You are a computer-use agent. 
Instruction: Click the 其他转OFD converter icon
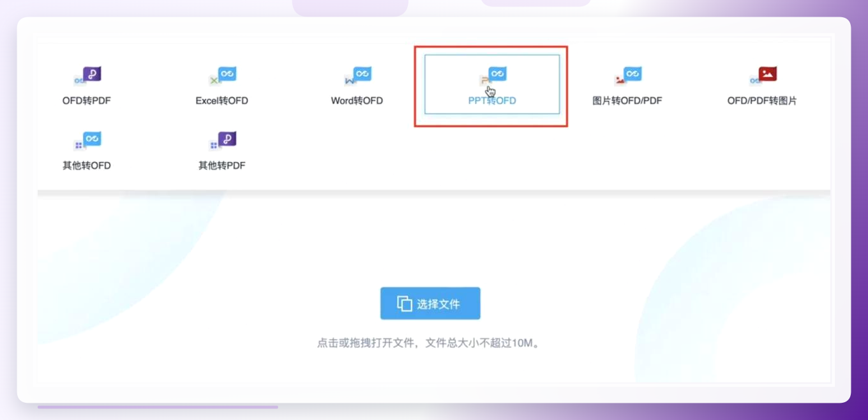click(x=87, y=141)
